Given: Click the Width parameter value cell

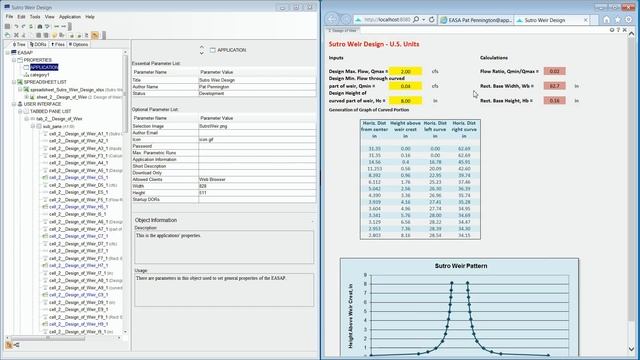Looking at the screenshot, I should (x=257, y=186).
